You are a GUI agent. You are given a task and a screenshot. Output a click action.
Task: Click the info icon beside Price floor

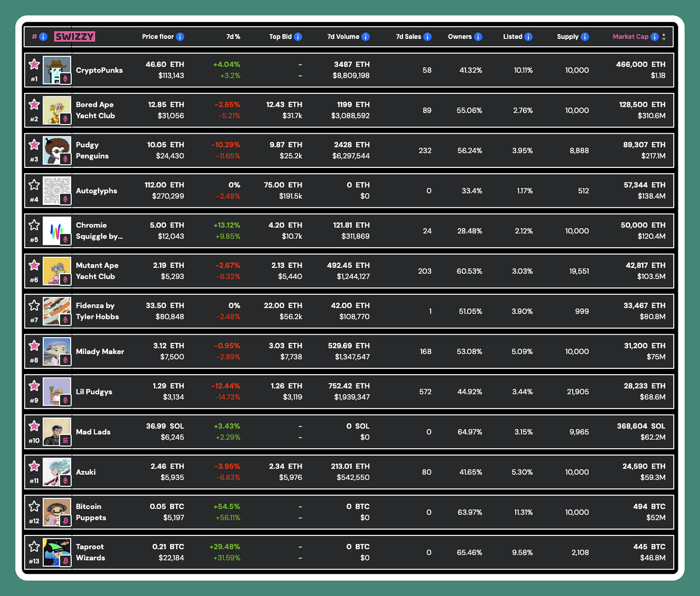click(x=180, y=37)
